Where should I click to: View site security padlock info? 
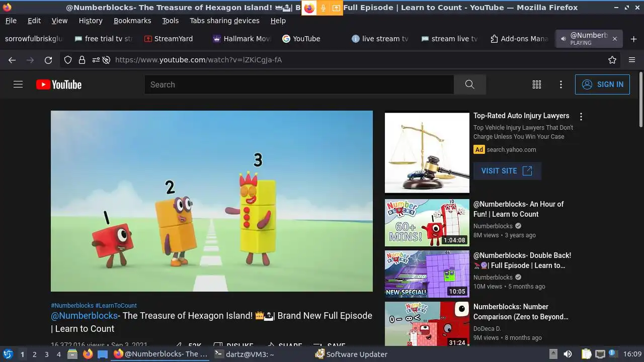[82, 60]
